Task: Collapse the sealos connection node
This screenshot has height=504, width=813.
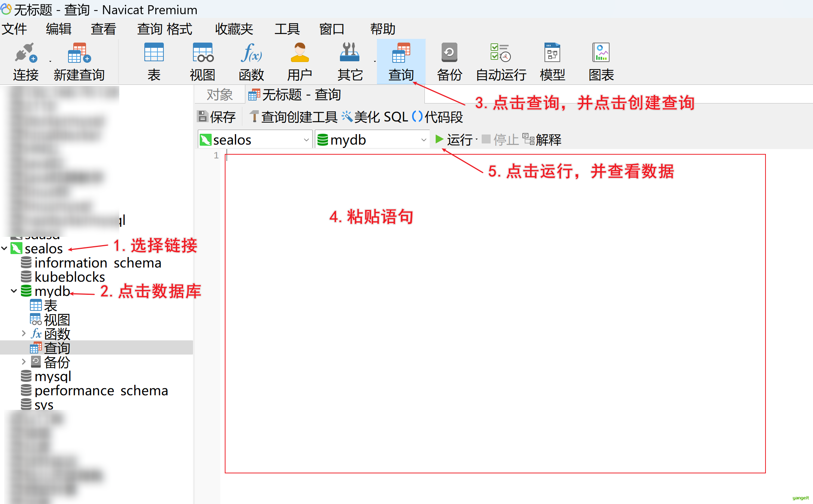Action: tap(4, 248)
